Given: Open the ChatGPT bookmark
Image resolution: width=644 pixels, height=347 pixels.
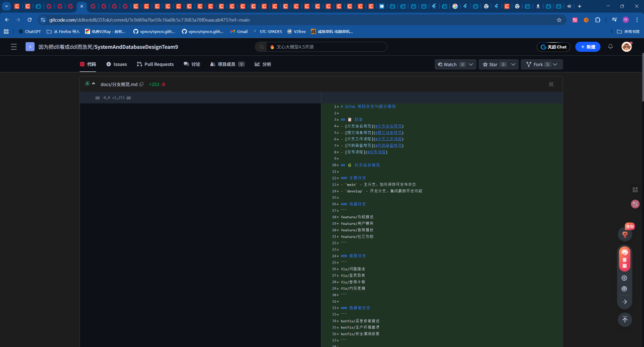Looking at the screenshot, I should pos(30,31).
